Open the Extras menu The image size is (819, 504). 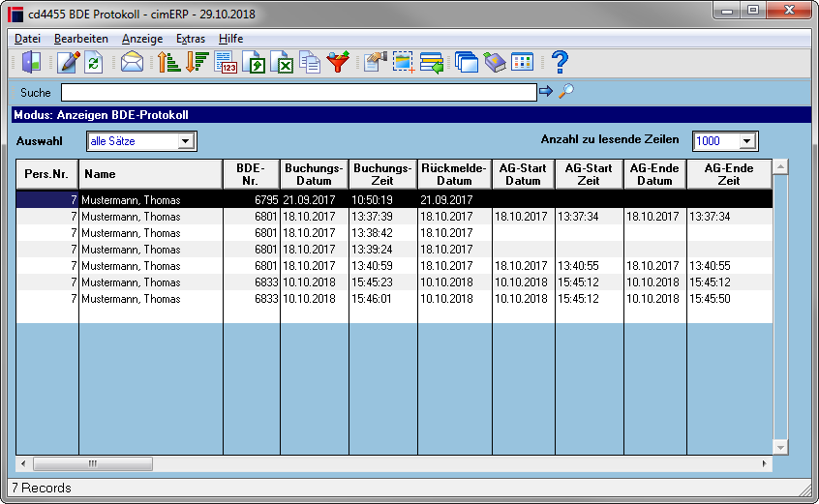(x=190, y=39)
